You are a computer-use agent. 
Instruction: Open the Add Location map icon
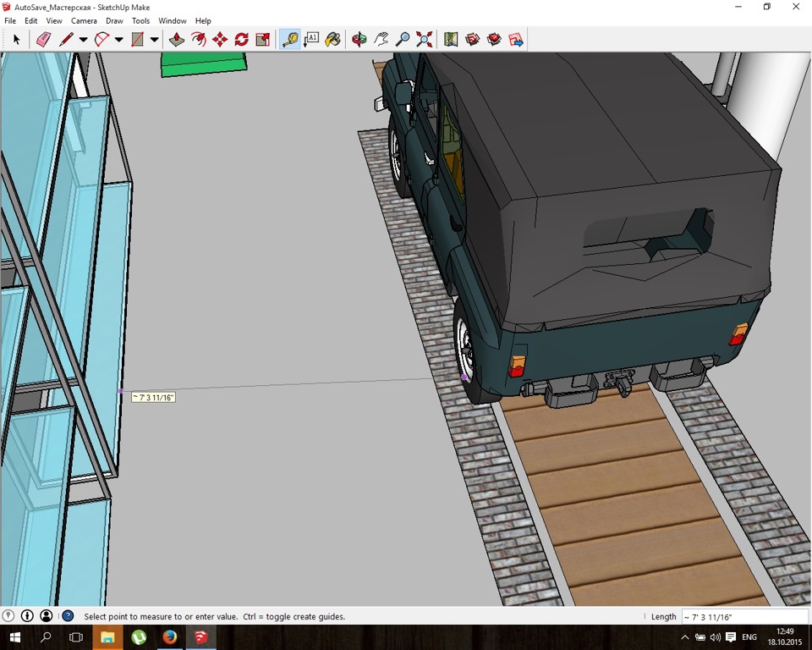[x=451, y=40]
